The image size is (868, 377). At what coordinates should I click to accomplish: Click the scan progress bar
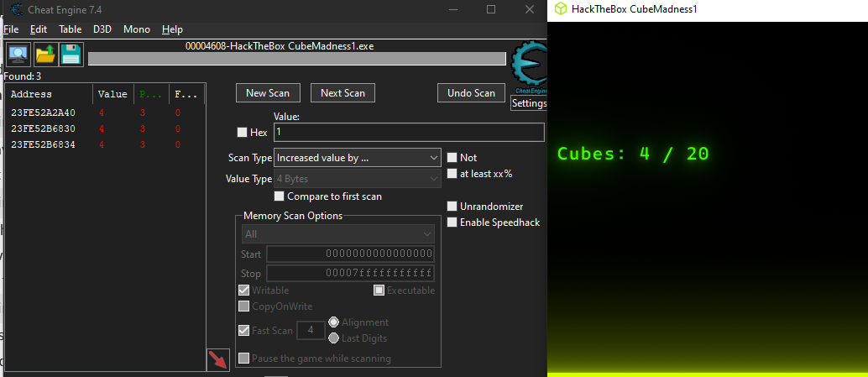click(x=296, y=59)
